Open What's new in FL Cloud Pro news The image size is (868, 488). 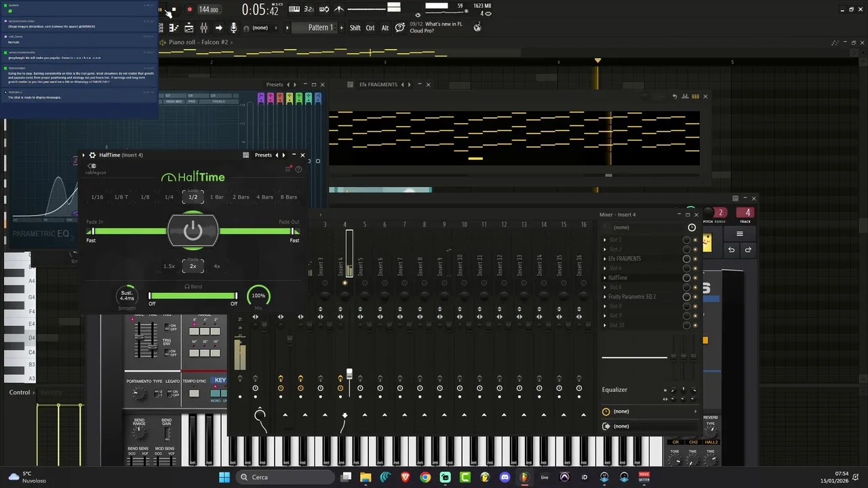pos(435,27)
